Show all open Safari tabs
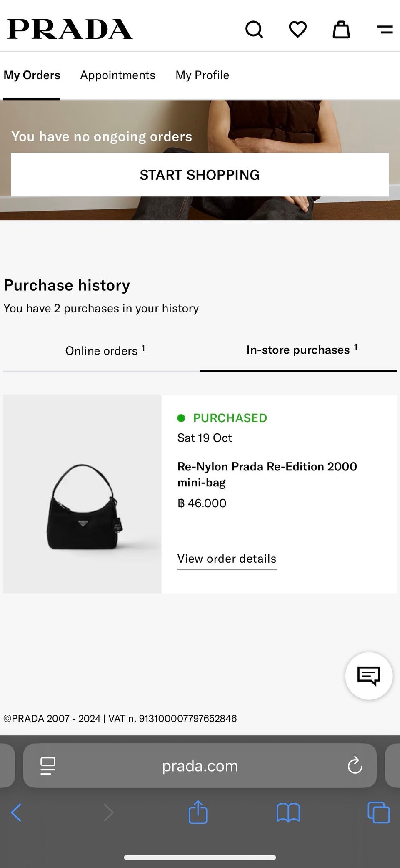Viewport: 400px width, 868px height. [x=378, y=812]
